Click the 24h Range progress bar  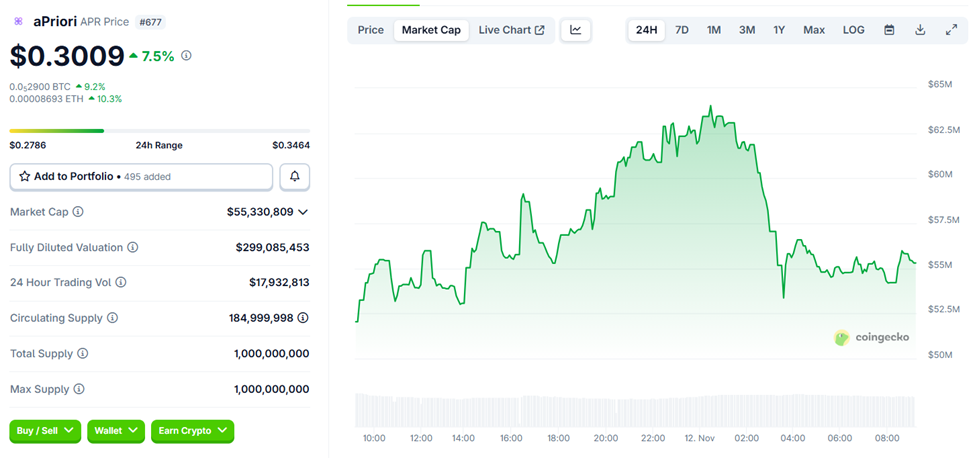click(160, 130)
